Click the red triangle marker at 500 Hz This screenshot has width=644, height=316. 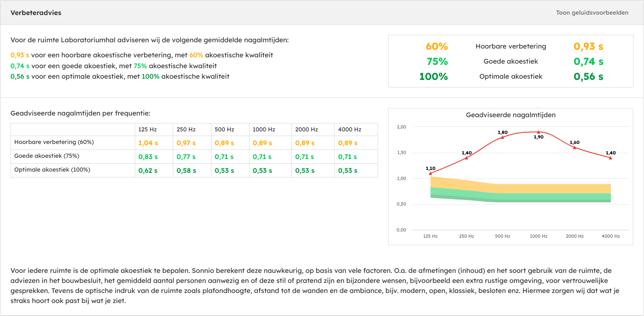[502, 137]
